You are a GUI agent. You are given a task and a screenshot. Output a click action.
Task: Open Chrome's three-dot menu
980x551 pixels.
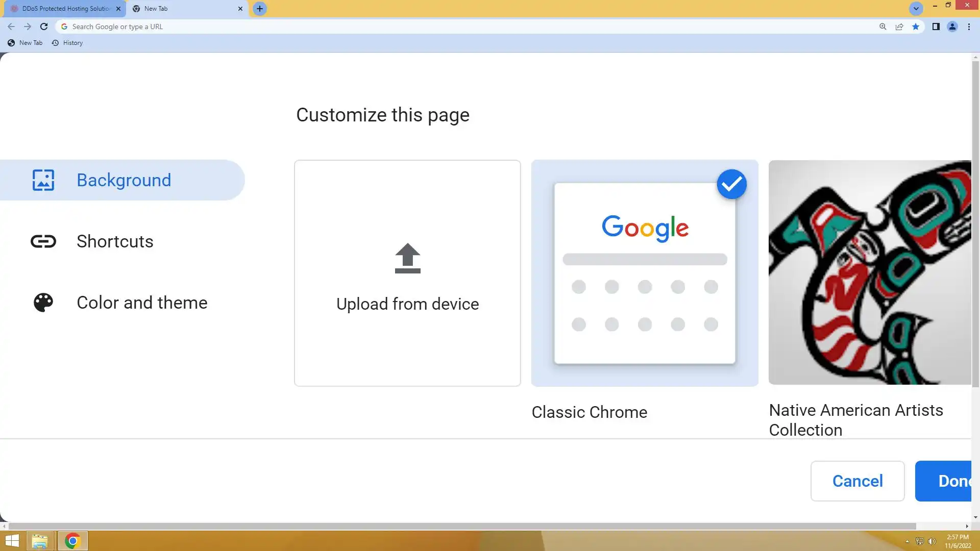(x=969, y=27)
